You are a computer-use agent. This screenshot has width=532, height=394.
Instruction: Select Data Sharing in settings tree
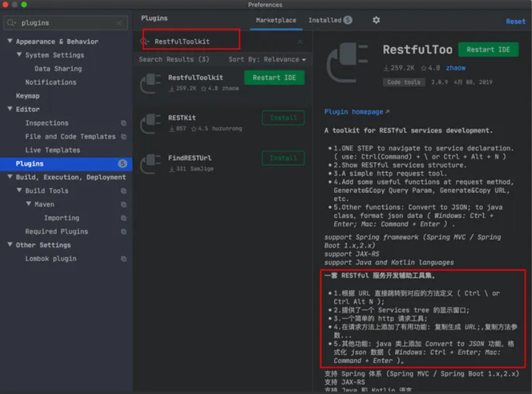(58, 69)
